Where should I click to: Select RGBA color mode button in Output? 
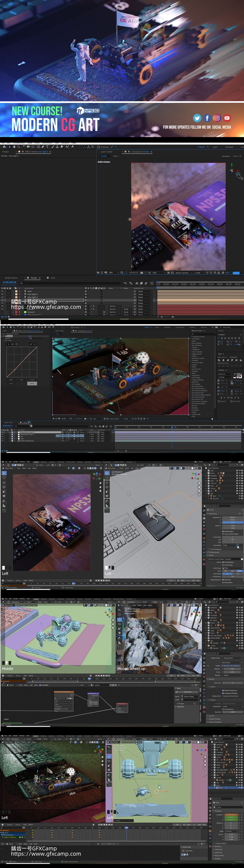(239, 571)
